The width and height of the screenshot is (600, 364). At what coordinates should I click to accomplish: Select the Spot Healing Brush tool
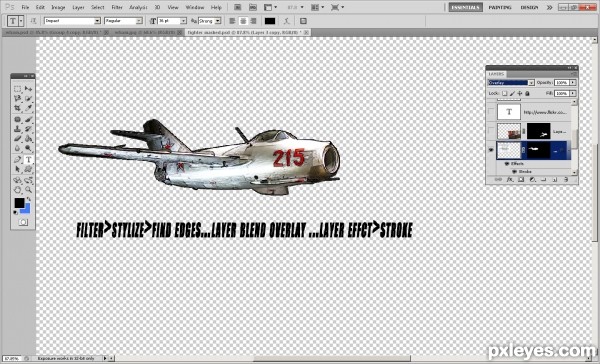(18, 119)
